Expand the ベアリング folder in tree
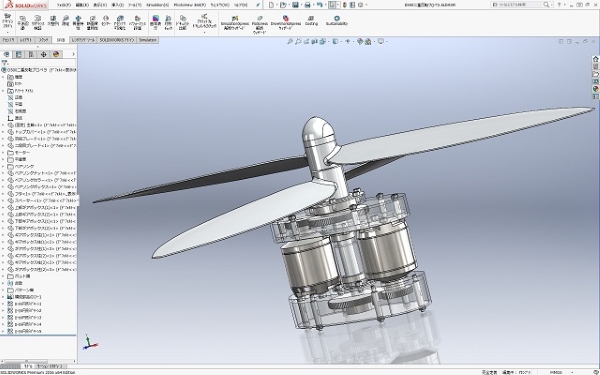This screenshot has width=600, height=375. pos(3,166)
